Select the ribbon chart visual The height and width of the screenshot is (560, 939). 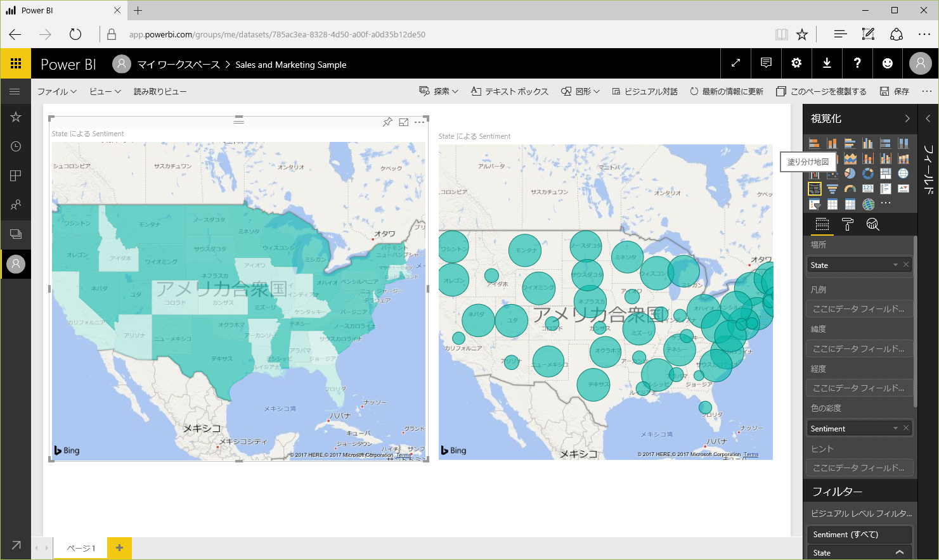point(903,158)
